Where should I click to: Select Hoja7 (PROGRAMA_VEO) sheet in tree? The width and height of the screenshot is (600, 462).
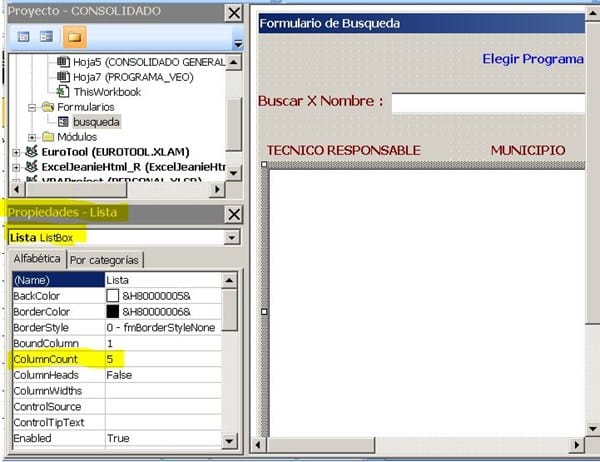133,77
